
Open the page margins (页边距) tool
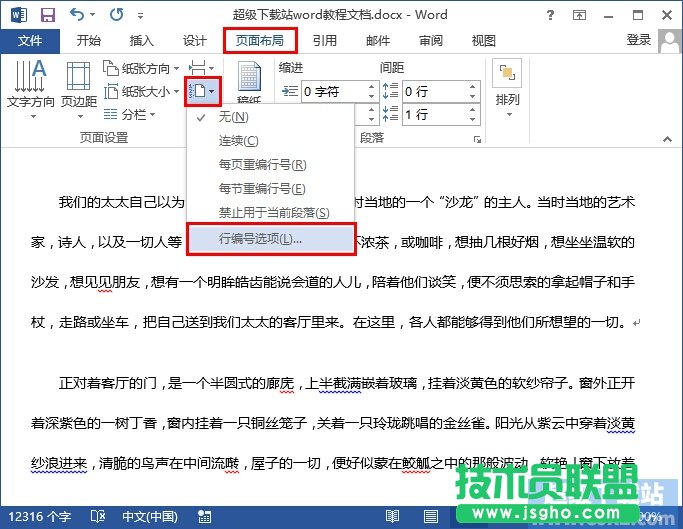[x=78, y=84]
